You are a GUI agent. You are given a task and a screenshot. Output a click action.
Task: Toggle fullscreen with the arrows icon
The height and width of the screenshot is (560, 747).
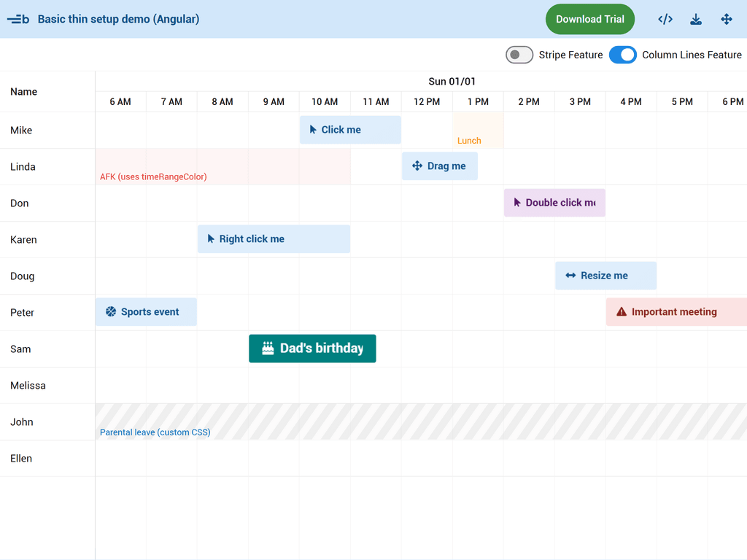(x=727, y=20)
